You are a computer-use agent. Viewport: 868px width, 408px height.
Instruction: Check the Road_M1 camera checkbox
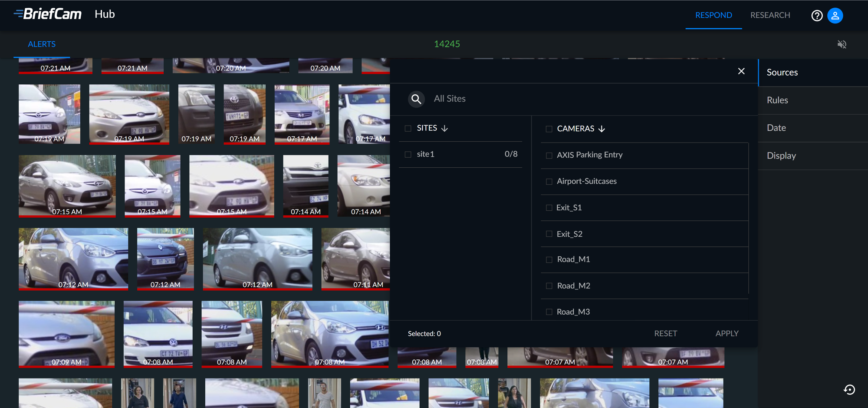549,260
